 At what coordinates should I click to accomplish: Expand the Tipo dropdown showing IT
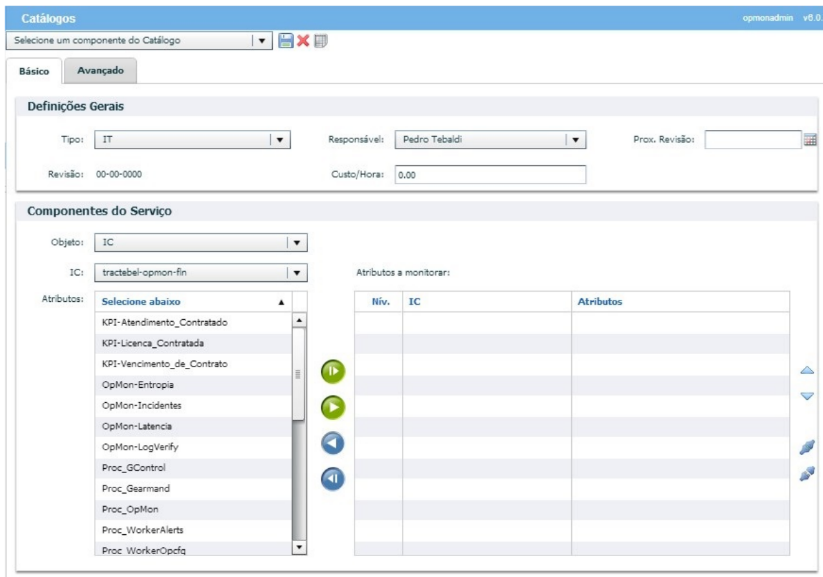[x=280, y=141]
